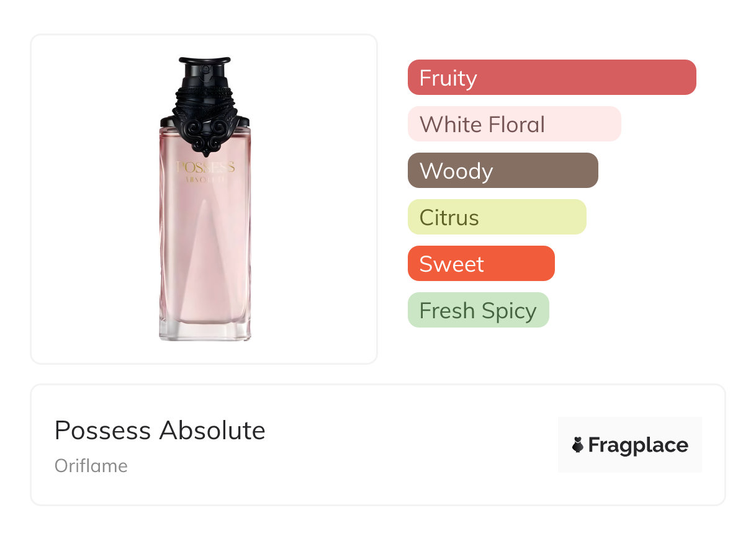Viewport: 756px width, 536px height.
Task: Click the gold POSSESS text on bottle
Action: pyautogui.click(x=205, y=167)
